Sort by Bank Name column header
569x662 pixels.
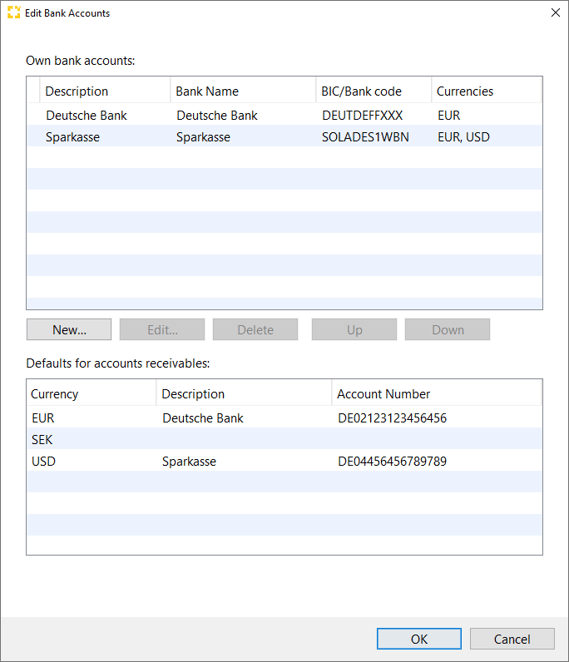(x=243, y=91)
